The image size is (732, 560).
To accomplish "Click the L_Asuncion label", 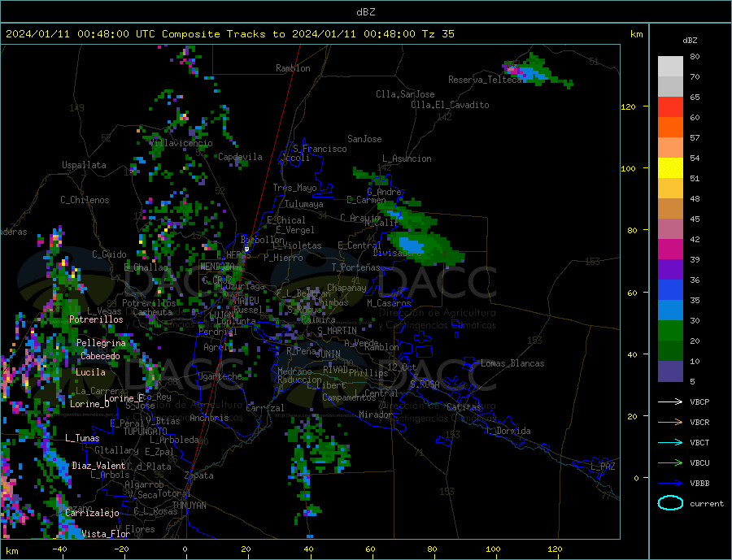I will click(407, 158).
